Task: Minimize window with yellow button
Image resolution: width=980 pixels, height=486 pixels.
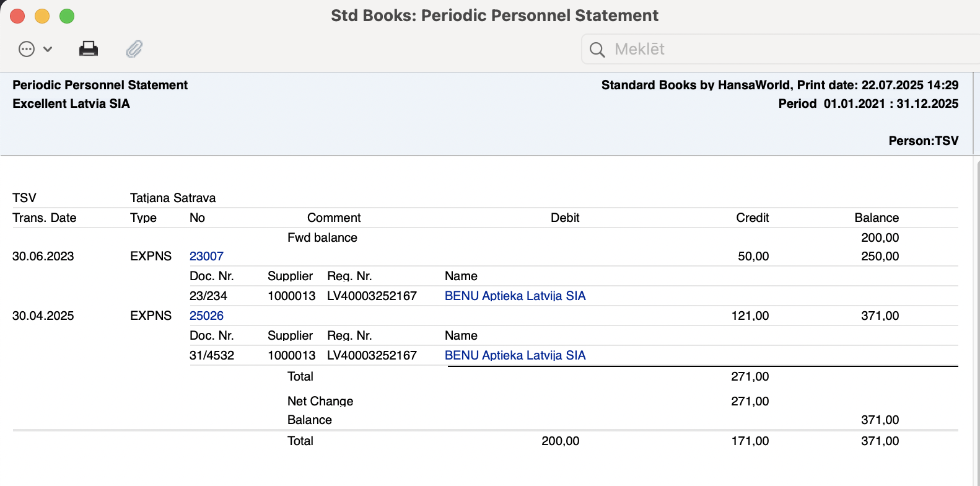Action: (42, 16)
